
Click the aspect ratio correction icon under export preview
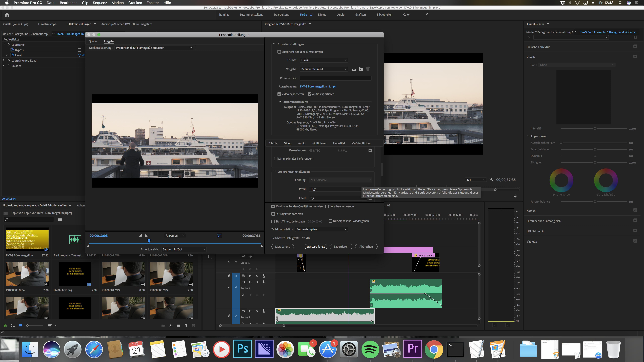(x=219, y=236)
